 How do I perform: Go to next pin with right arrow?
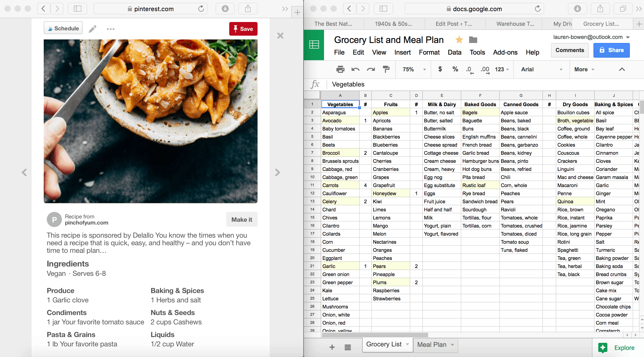tap(278, 172)
